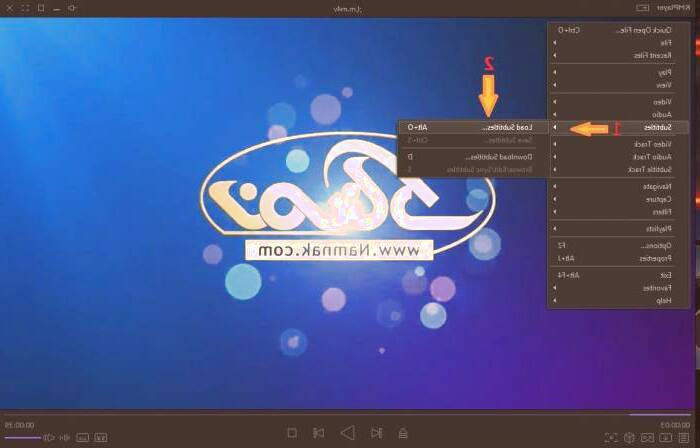This screenshot has height=448, width=700.
Task: Expand the Recent Files submenu
Action: [618, 55]
